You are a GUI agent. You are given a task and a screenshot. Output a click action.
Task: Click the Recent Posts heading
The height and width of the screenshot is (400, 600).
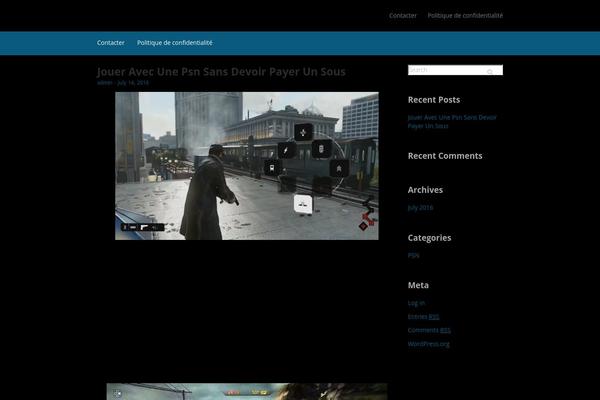pyautogui.click(x=434, y=100)
